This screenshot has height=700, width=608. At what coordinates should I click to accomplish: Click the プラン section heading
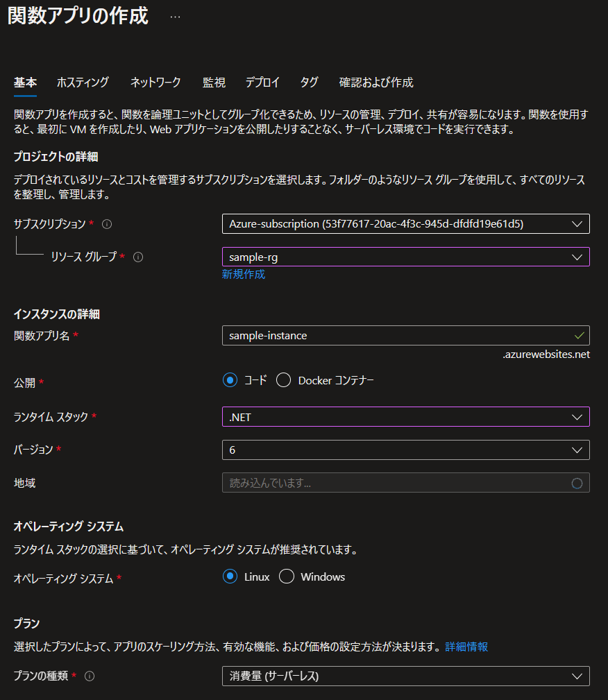tap(26, 624)
